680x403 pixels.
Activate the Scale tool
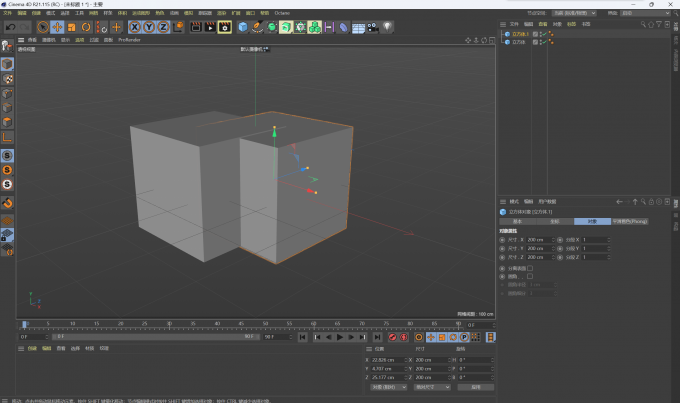pos(72,27)
